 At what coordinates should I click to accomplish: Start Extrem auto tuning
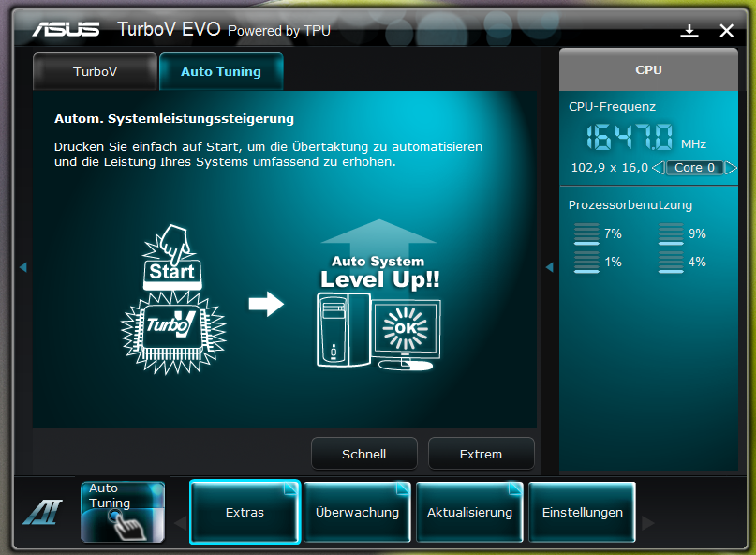point(481,454)
